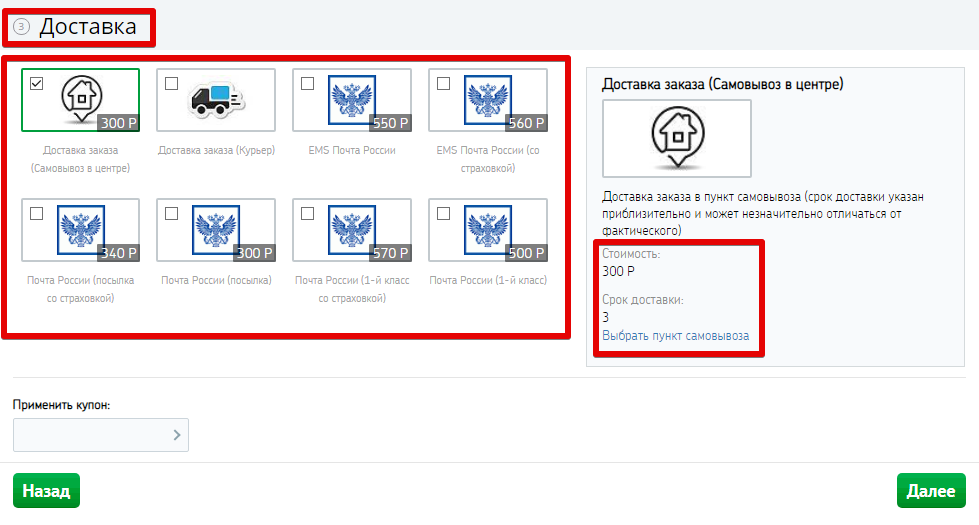Click the step 3 Доставка section header
The width and height of the screenshot is (979, 525).
pos(87,27)
